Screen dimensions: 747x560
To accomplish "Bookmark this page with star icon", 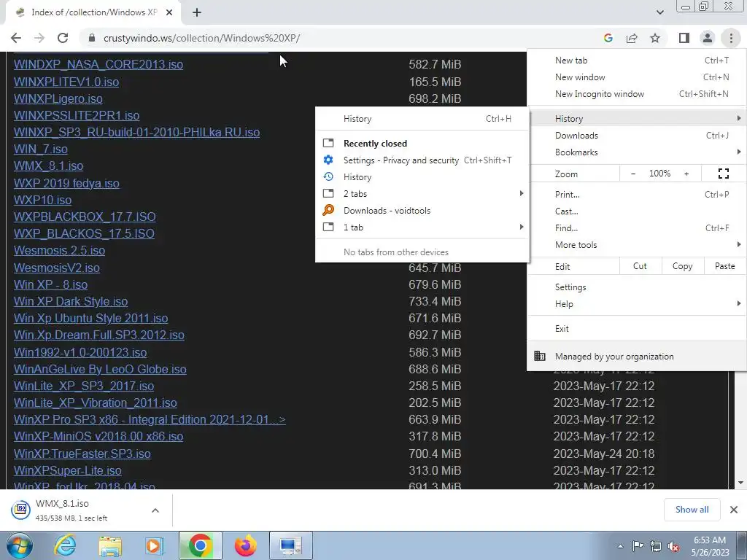I will click(655, 38).
